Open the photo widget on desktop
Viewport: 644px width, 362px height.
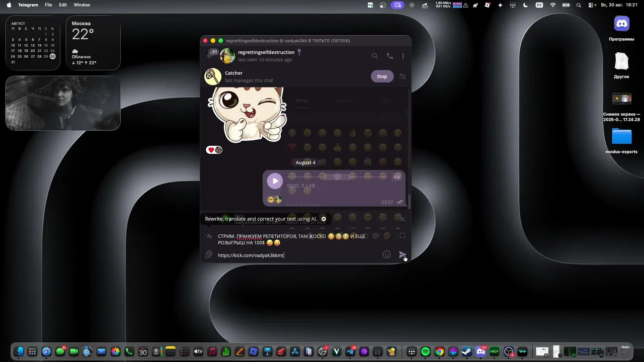point(63,103)
